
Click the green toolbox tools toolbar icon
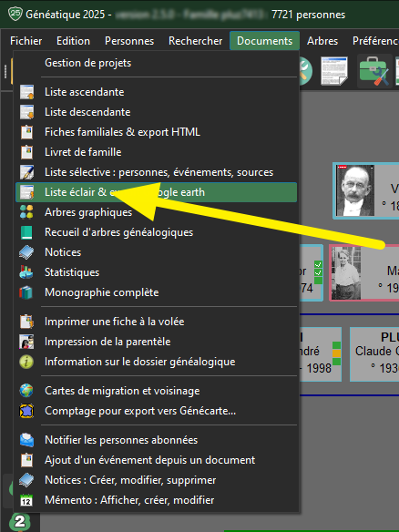[x=374, y=71]
